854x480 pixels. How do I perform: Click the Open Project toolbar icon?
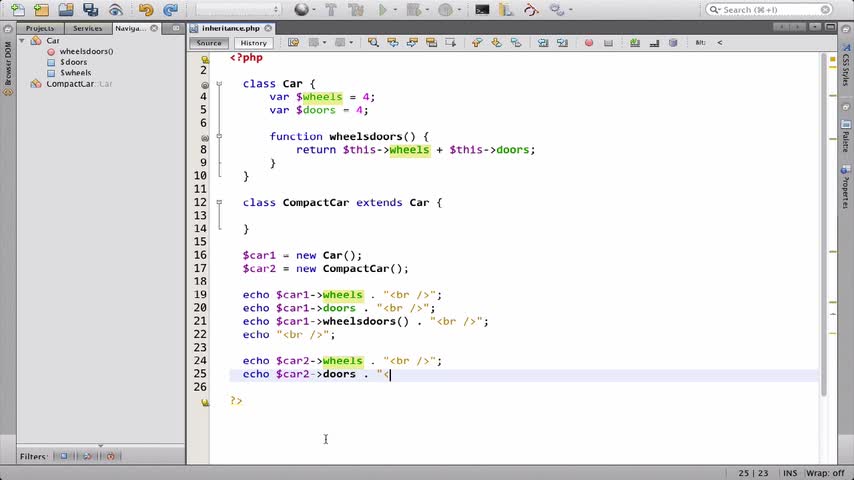point(66,9)
